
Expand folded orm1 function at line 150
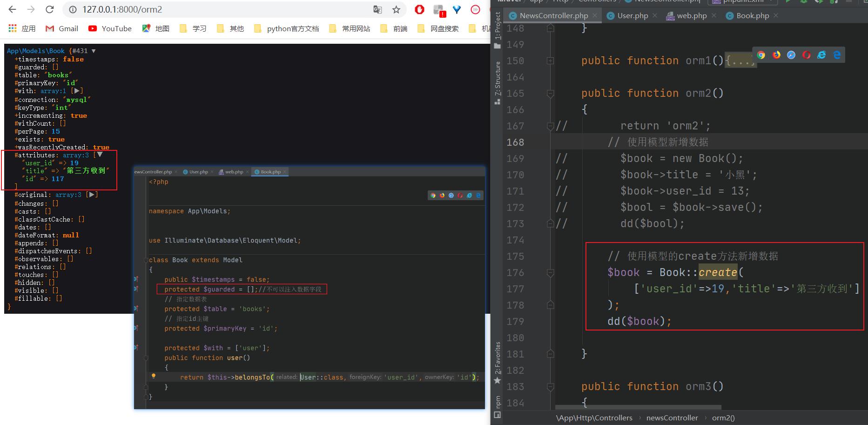[551, 61]
